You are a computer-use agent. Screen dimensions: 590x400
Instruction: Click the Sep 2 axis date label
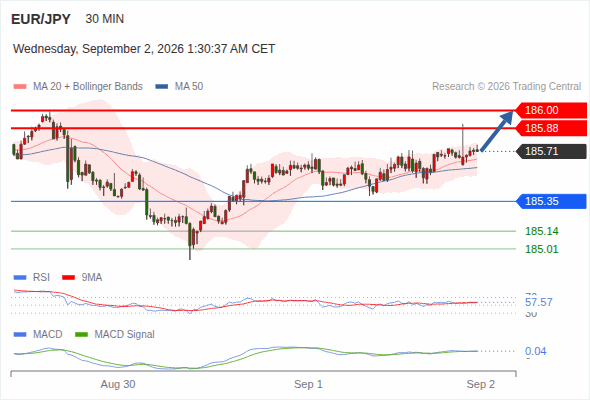(x=481, y=384)
